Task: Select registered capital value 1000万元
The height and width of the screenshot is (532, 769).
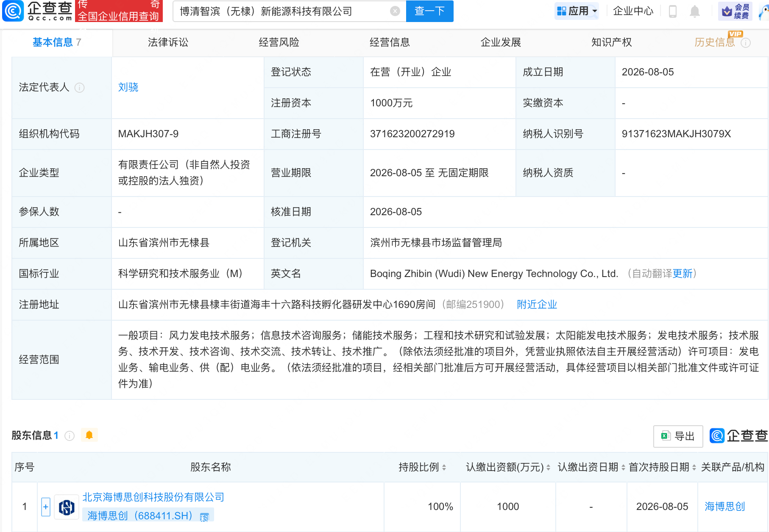Action: point(391,103)
